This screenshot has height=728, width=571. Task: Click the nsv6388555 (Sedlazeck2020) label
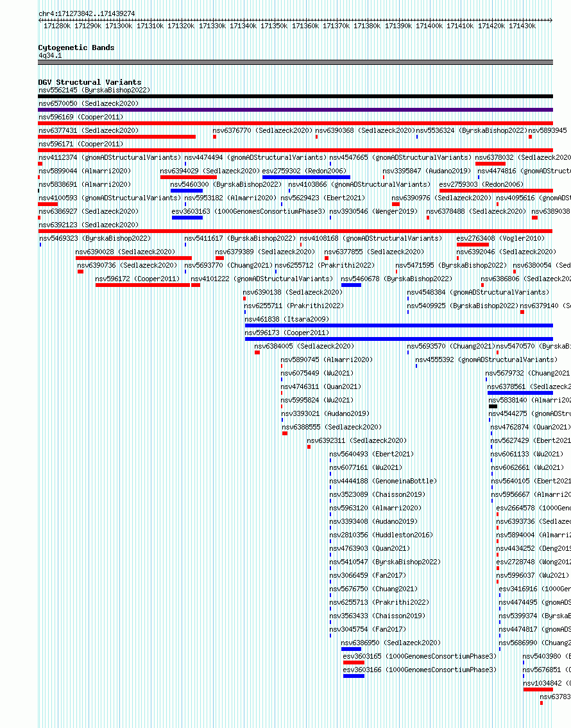pos(332,427)
